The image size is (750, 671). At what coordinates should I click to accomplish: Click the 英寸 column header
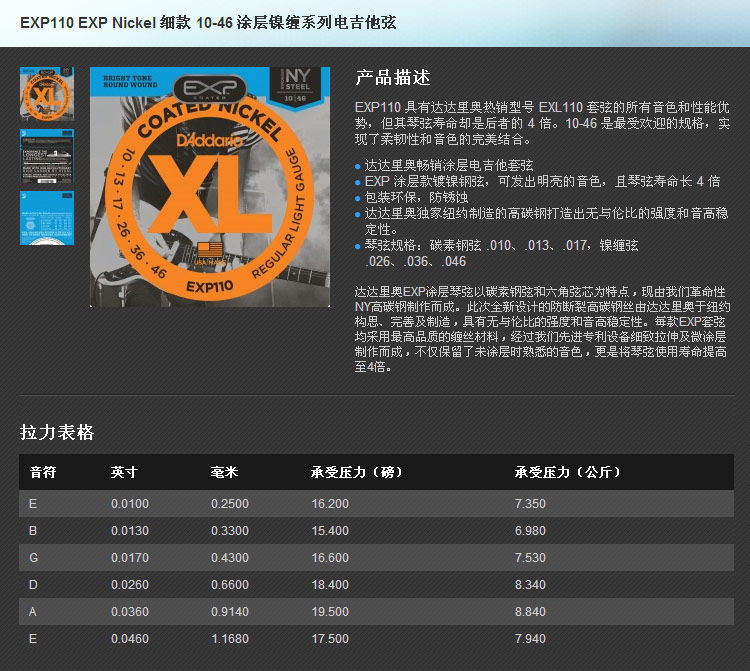click(x=124, y=473)
